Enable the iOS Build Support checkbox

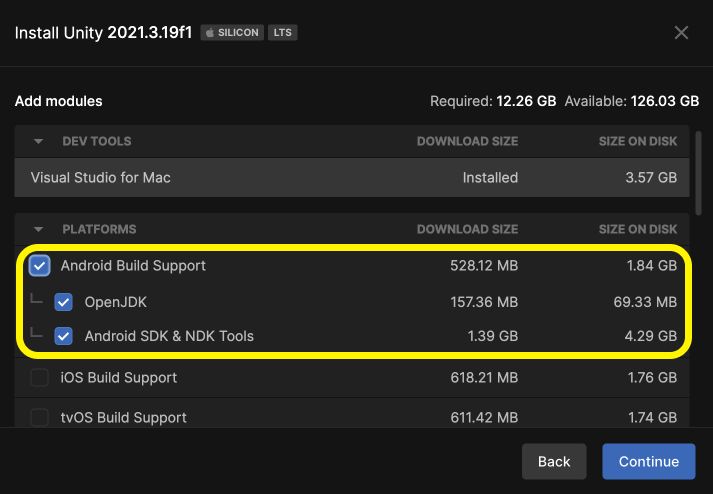point(39,378)
